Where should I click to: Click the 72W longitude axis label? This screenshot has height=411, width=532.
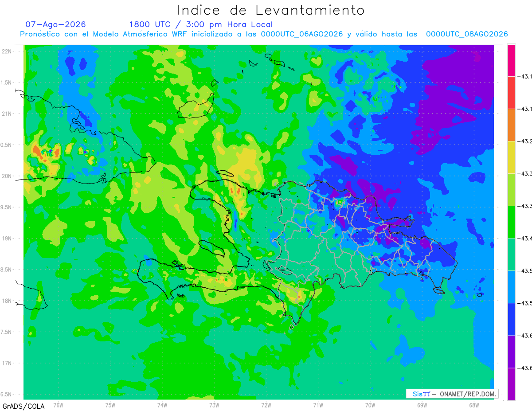tap(266, 405)
